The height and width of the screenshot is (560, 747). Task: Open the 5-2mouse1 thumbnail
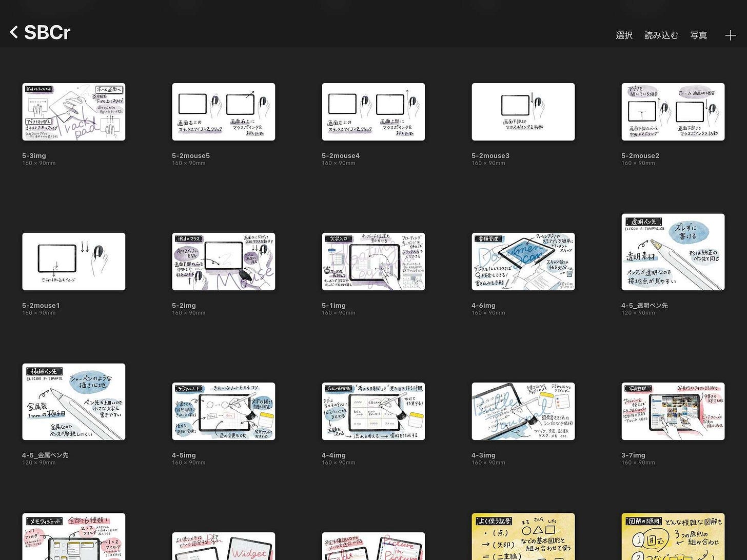click(74, 262)
